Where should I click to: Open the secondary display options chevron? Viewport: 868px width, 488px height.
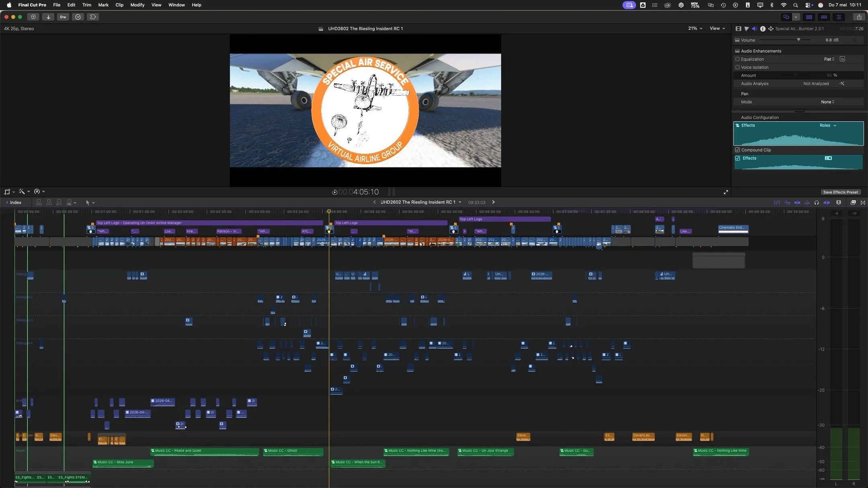tap(796, 17)
